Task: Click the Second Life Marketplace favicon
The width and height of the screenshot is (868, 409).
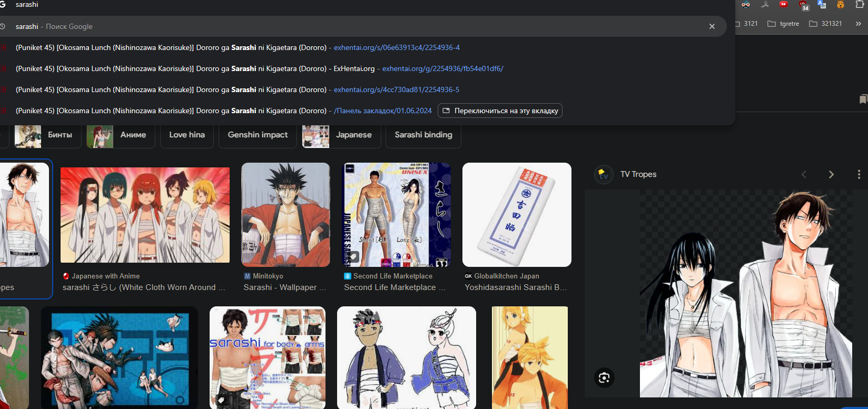Action: [x=348, y=276]
